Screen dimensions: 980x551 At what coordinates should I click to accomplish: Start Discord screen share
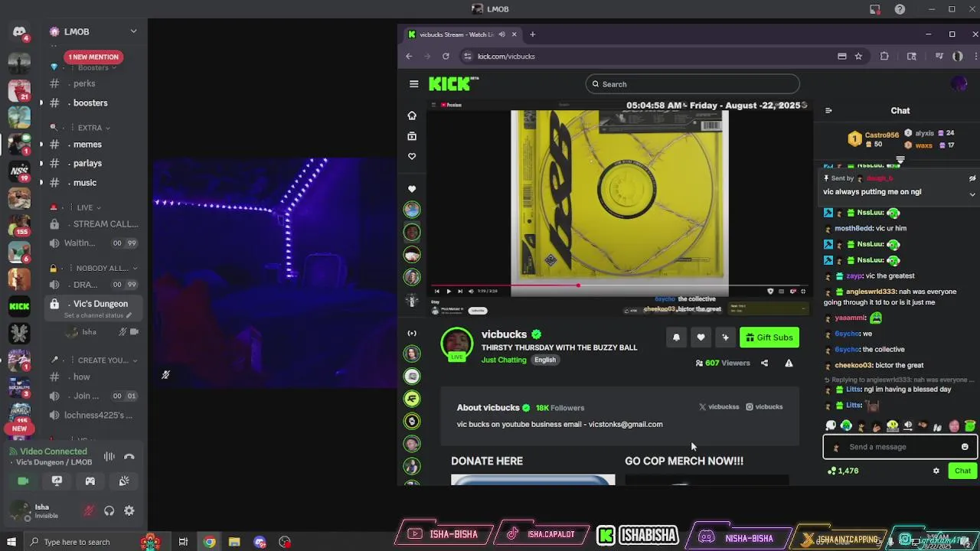[57, 481]
